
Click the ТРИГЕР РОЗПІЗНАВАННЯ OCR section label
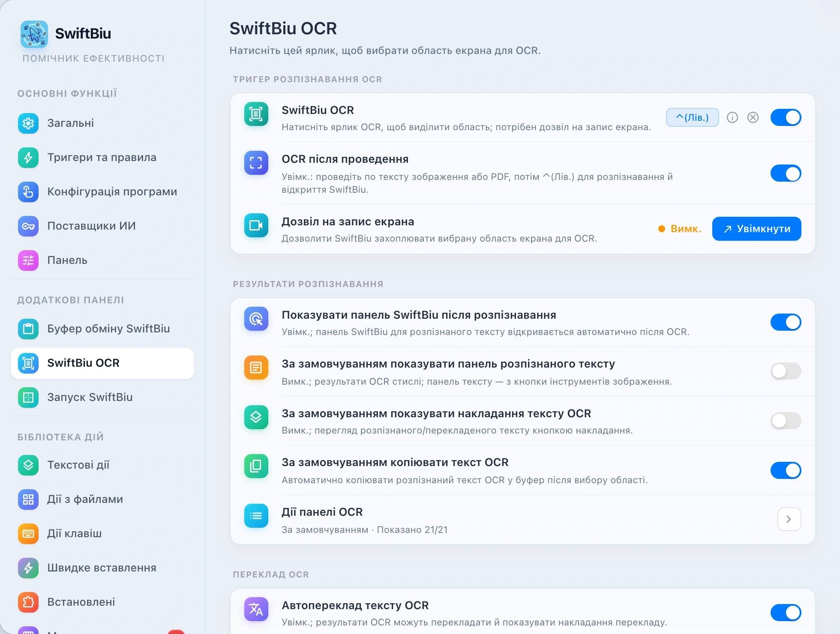tap(307, 79)
